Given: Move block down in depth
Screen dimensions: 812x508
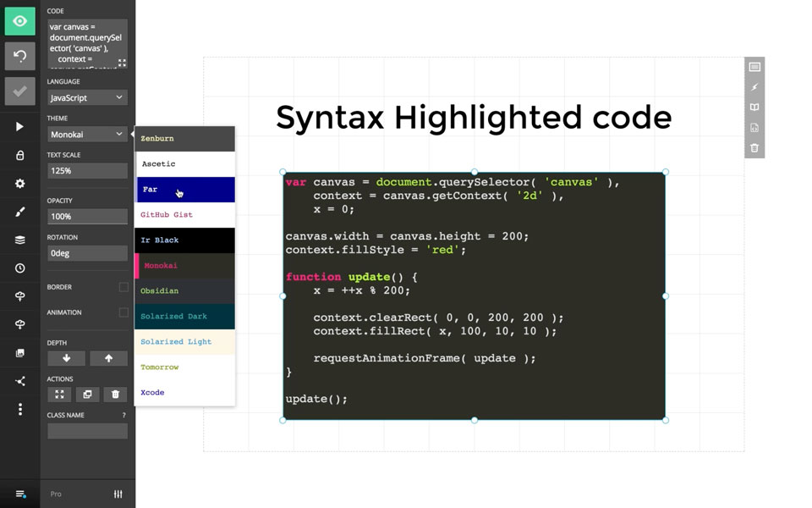Looking at the screenshot, I should point(67,358).
